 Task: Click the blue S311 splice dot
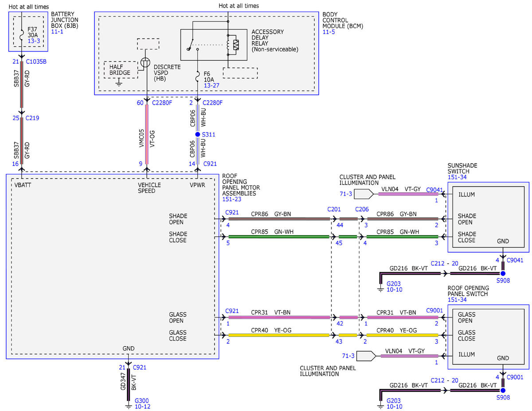tap(197, 134)
